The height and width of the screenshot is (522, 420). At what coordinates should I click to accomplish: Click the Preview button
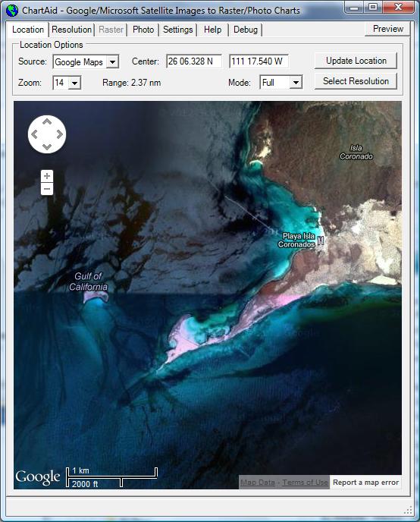coord(387,29)
